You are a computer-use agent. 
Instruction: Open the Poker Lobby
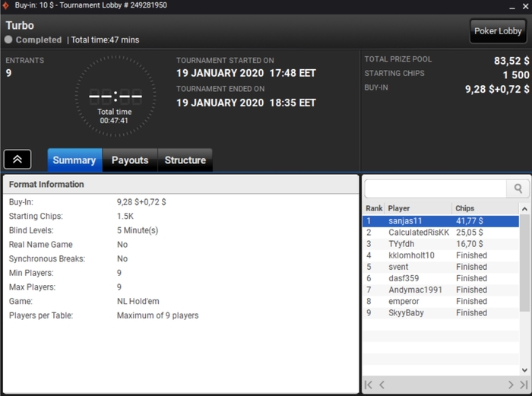[x=498, y=31]
